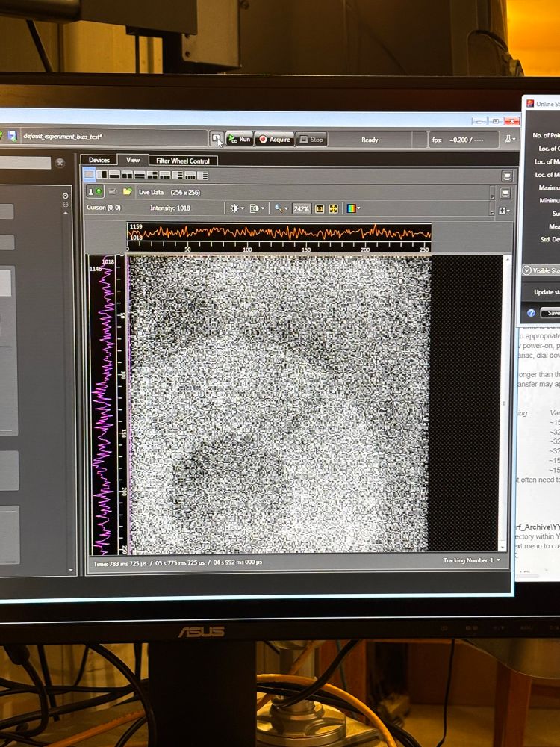Screen dimensions: 560x747
Task: Click the top cross-section intensity graph
Action: (279, 237)
